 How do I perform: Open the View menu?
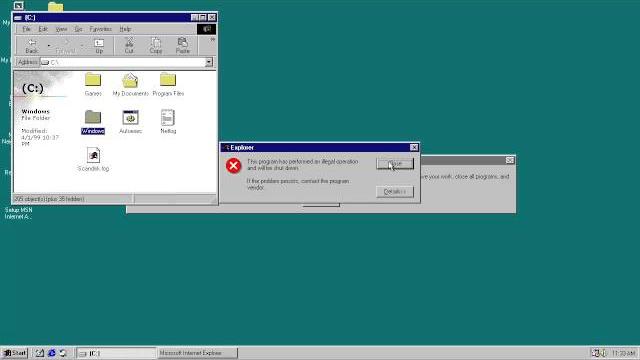click(x=61, y=29)
